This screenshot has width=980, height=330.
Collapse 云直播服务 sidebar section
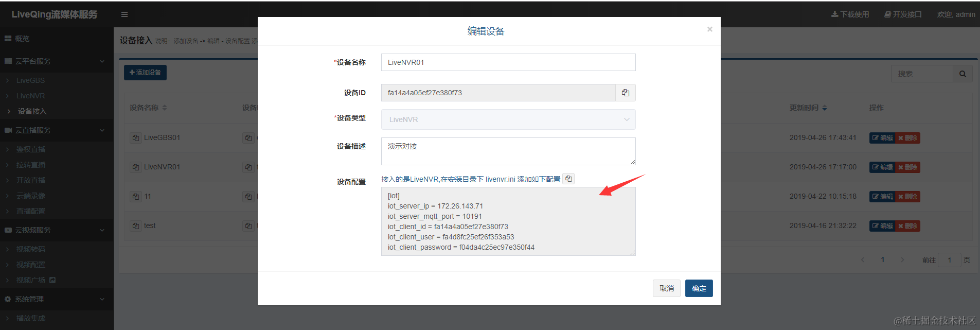pyautogui.click(x=57, y=130)
